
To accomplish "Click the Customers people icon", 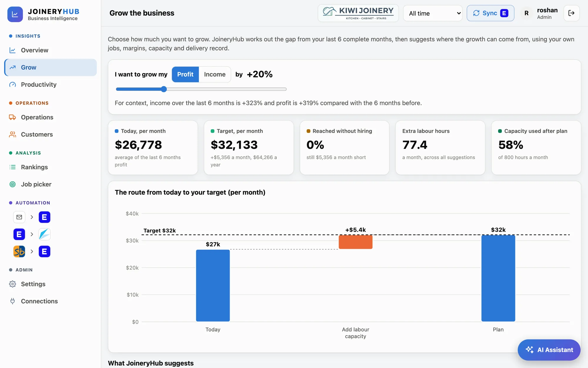I will pos(12,135).
